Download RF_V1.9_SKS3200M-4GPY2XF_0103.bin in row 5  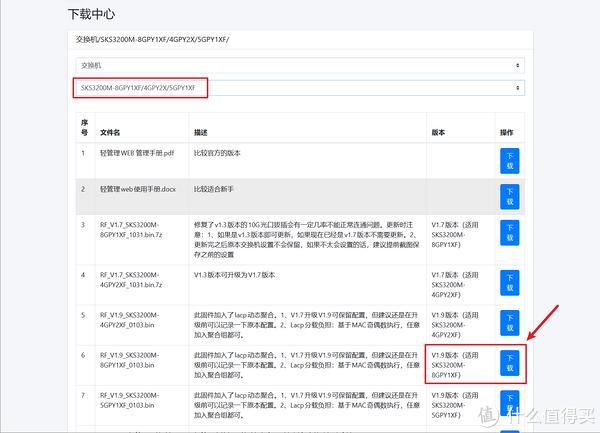coord(510,323)
